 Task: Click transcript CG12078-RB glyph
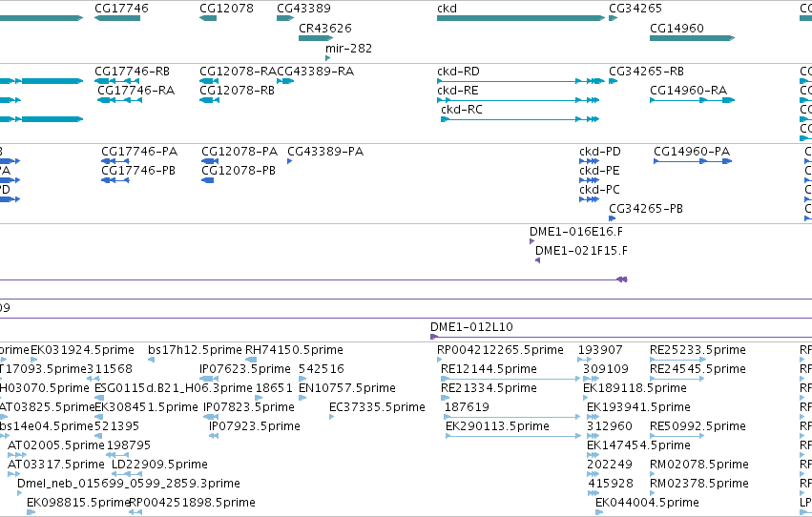point(209,100)
